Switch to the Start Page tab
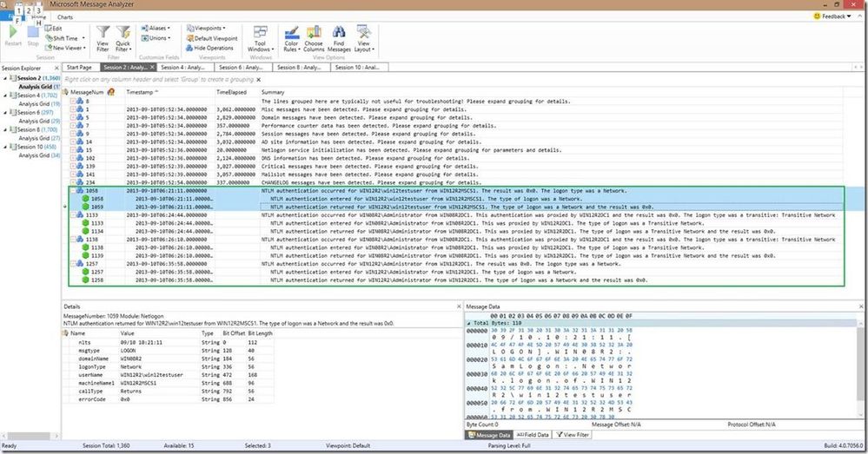 [79, 68]
